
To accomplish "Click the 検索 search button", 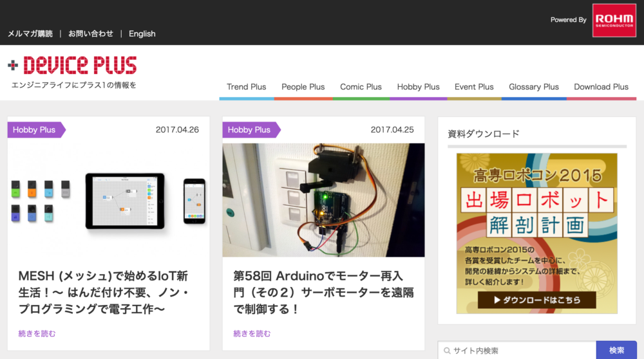I will (x=616, y=351).
